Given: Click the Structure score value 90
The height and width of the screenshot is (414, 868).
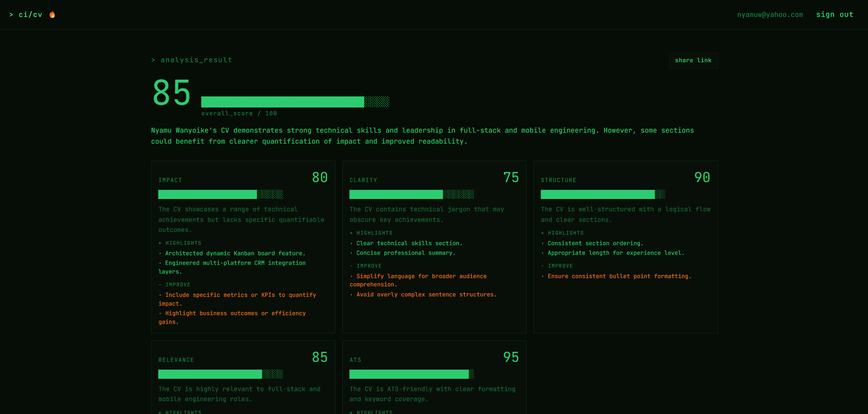Looking at the screenshot, I should 702,177.
